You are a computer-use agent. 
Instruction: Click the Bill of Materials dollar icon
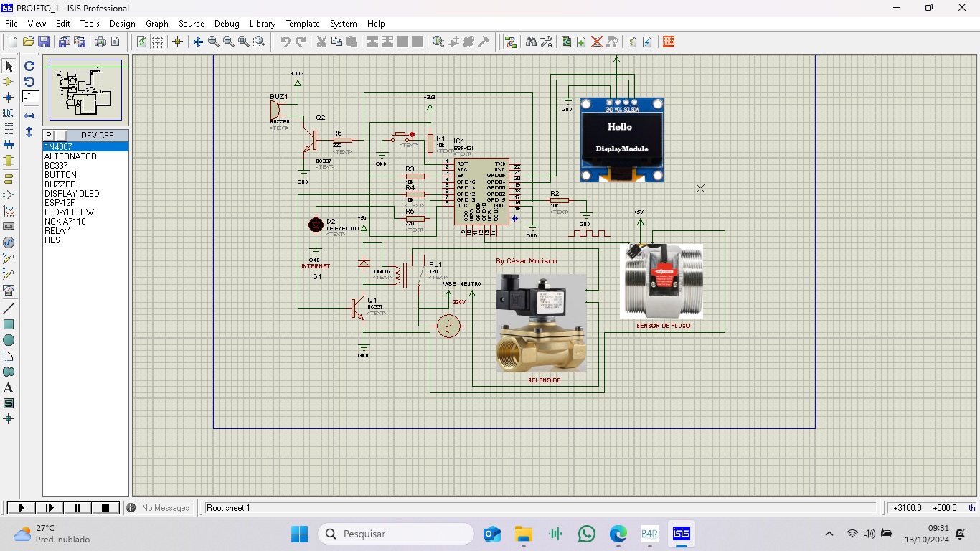632,42
